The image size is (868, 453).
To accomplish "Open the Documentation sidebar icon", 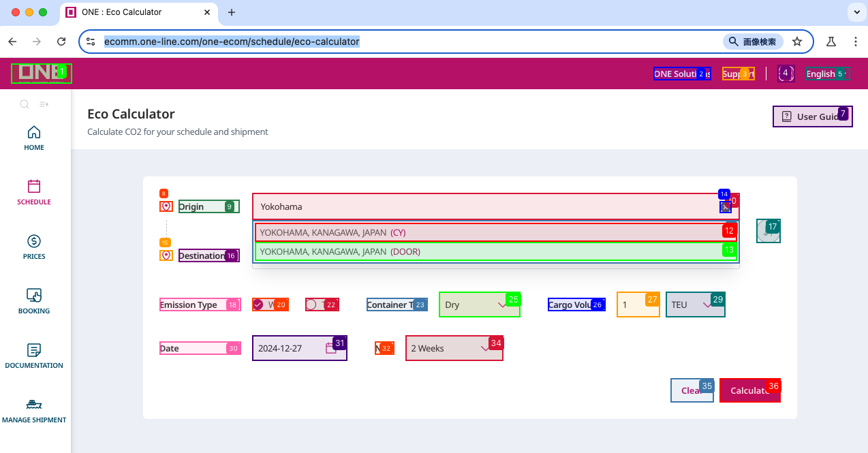I will click(34, 350).
